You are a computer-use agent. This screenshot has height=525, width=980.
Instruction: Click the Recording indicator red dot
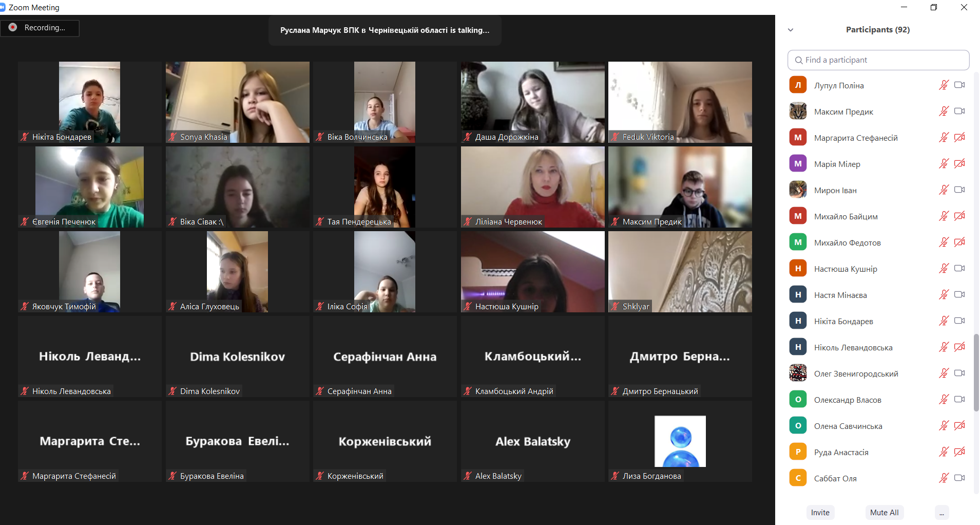pyautogui.click(x=13, y=27)
